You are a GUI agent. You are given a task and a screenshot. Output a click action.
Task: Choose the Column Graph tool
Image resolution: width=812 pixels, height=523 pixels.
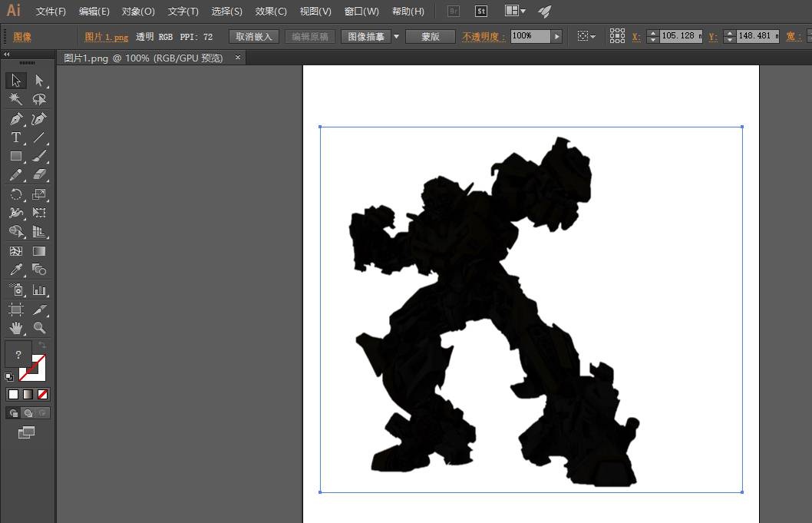tap(39, 290)
